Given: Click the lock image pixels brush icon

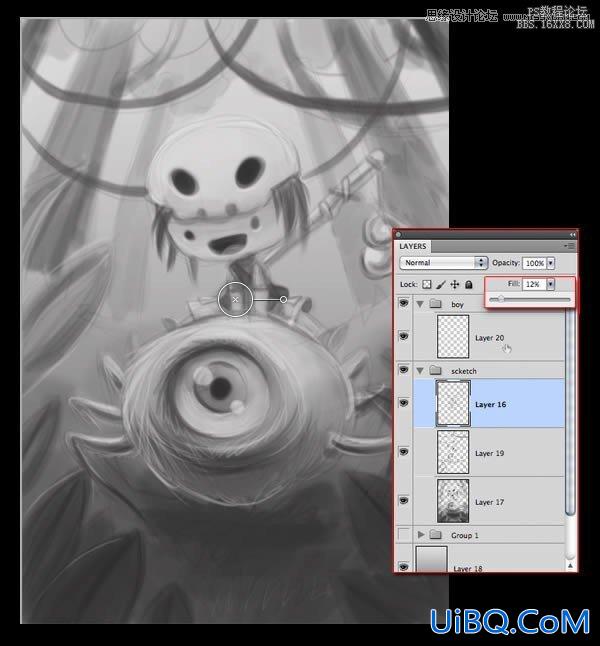Looking at the screenshot, I should 441,285.
